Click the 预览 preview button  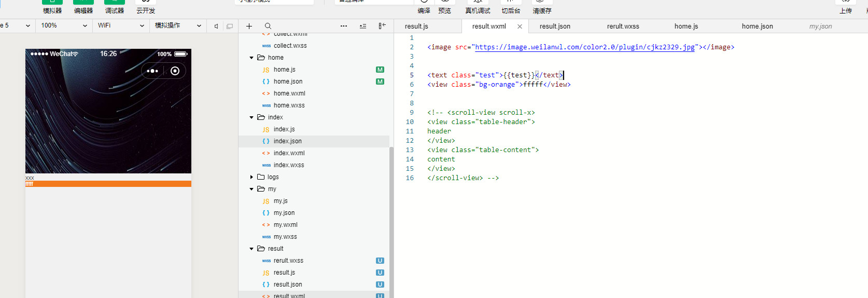(444, 7)
